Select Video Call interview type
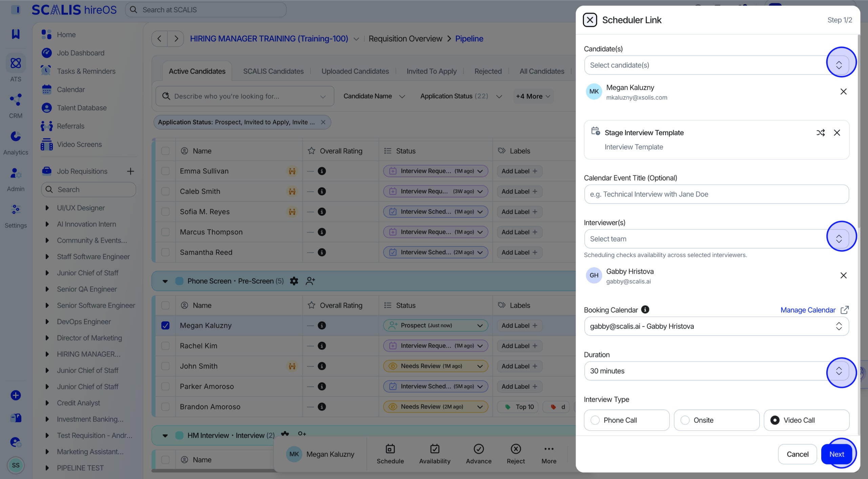Viewport: 868px width, 479px height. point(806,420)
